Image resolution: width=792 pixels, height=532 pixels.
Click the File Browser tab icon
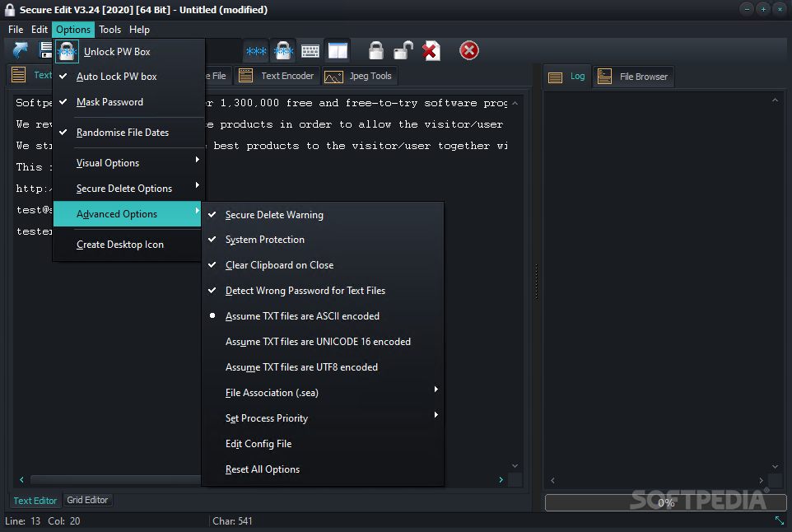[604, 77]
